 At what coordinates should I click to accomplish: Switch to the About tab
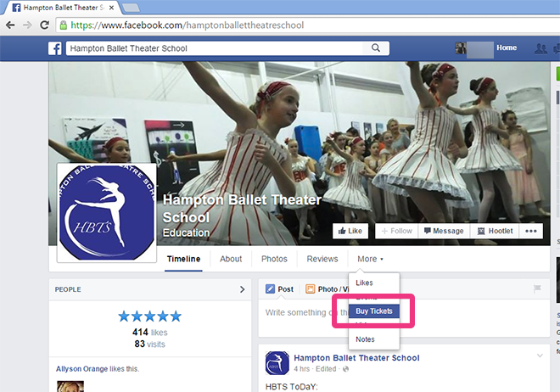click(231, 259)
